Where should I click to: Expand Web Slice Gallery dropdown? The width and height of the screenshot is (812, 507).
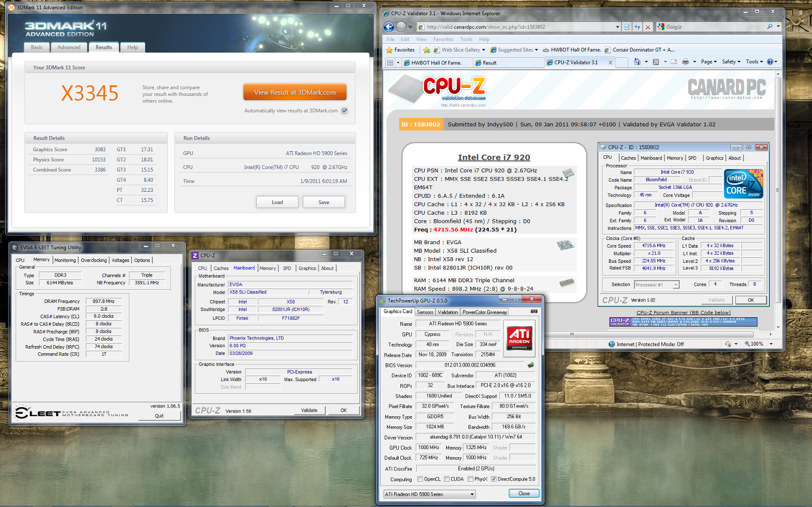click(x=483, y=50)
